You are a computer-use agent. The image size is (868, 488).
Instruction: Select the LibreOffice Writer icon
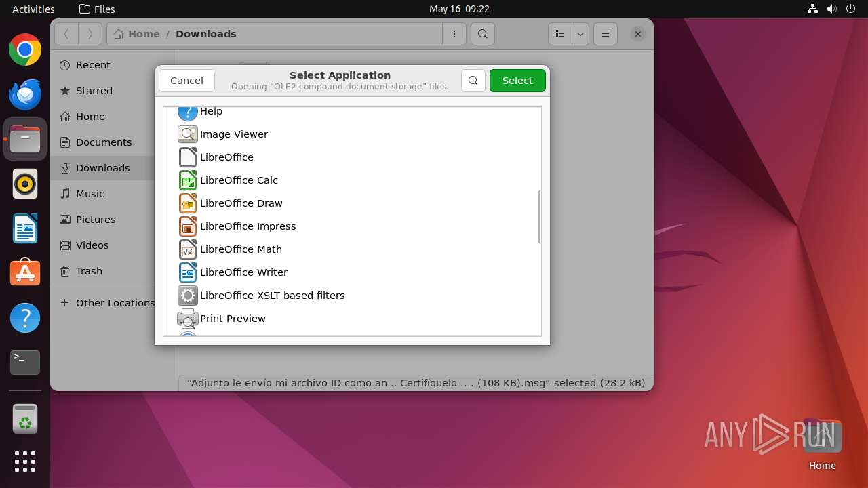click(x=188, y=272)
